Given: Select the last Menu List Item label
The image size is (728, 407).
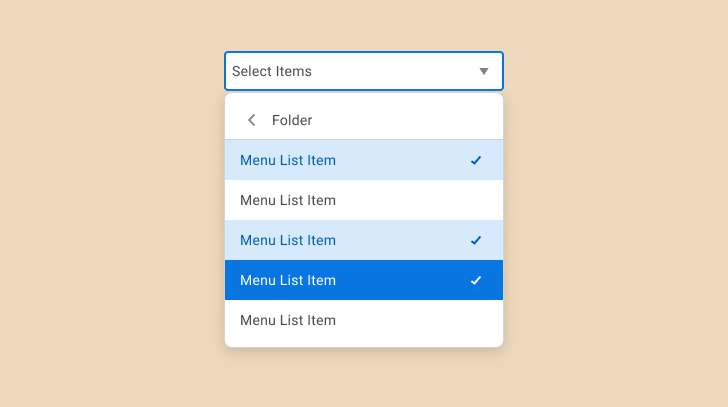Looking at the screenshot, I should coord(288,320).
